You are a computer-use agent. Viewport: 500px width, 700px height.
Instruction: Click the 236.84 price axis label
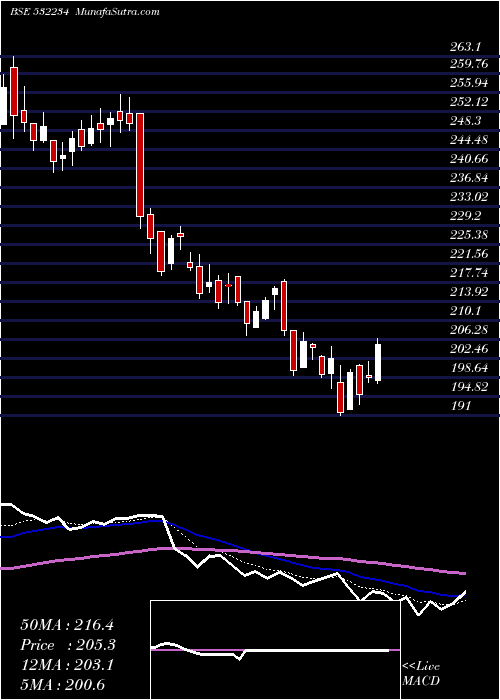(x=469, y=178)
